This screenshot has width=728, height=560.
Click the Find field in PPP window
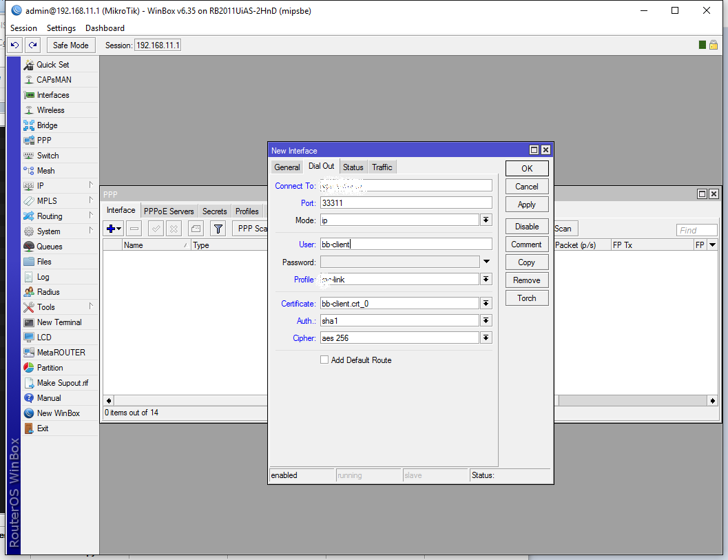696,230
